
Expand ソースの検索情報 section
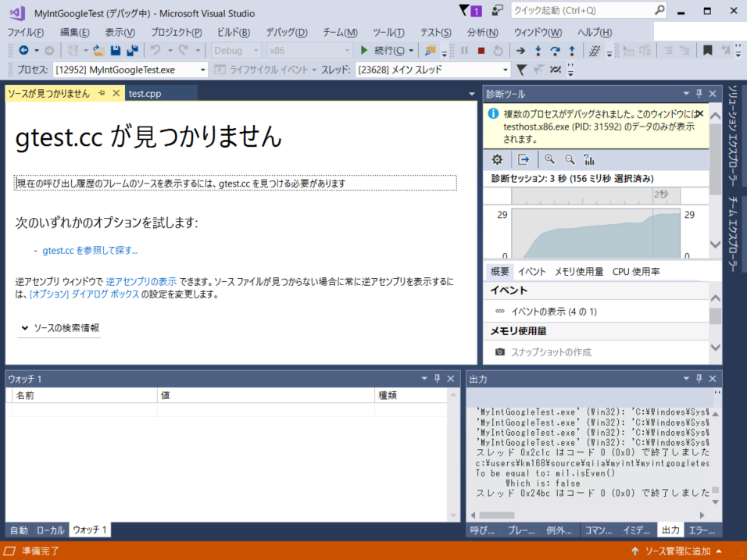tap(60, 327)
